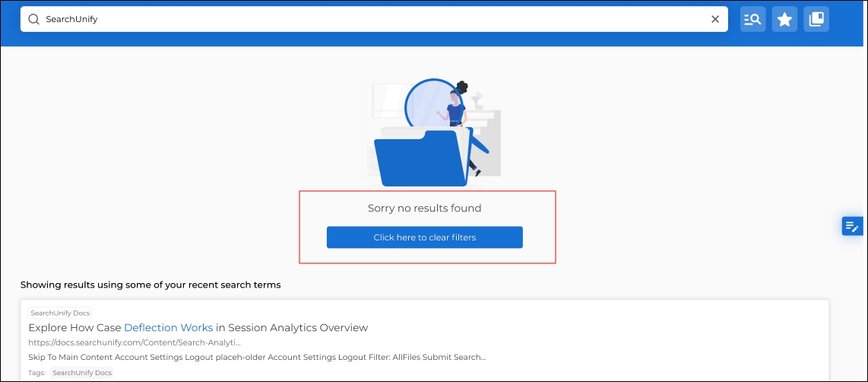This screenshot has width=868, height=382.
Task: Open the floating feedback edit icon
Action: [x=851, y=226]
